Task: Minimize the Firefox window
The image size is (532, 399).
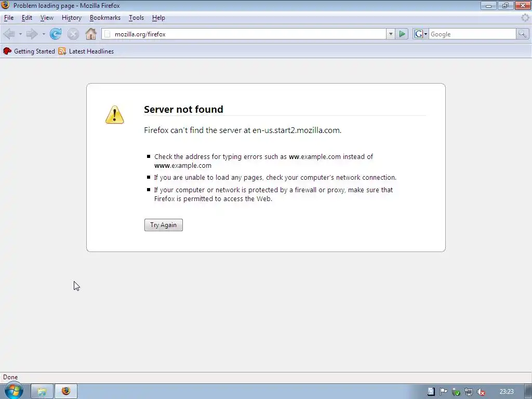Action: 488,5
